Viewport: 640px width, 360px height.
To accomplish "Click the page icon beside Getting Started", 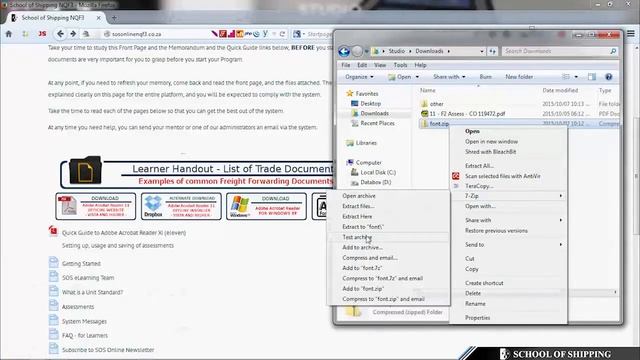I will pyautogui.click(x=53, y=262).
